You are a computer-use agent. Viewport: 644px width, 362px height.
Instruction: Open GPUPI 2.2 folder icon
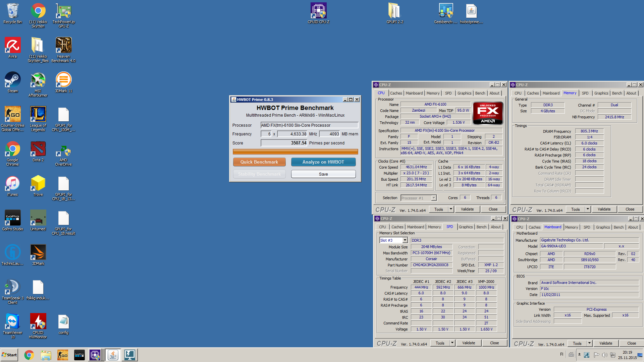394,13
